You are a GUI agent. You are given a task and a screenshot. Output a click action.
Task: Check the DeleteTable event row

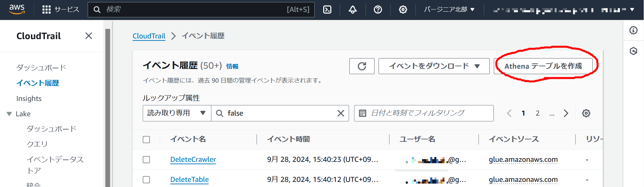146,180
